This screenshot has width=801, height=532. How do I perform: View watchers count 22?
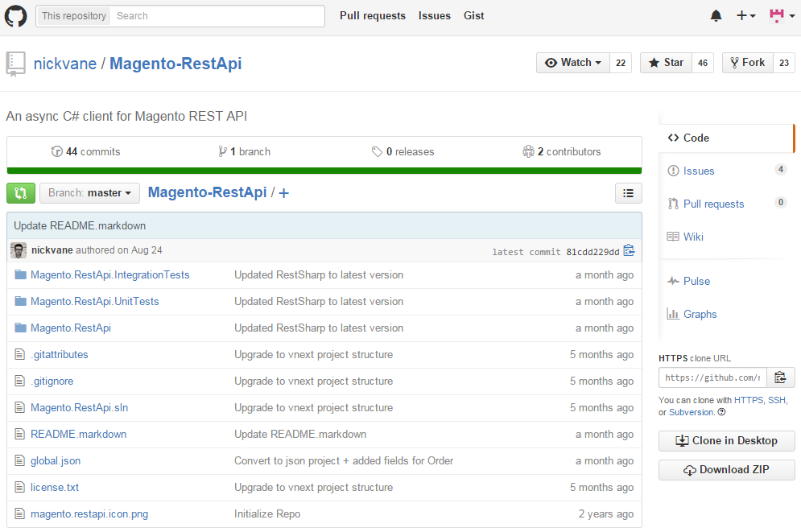[x=621, y=63]
